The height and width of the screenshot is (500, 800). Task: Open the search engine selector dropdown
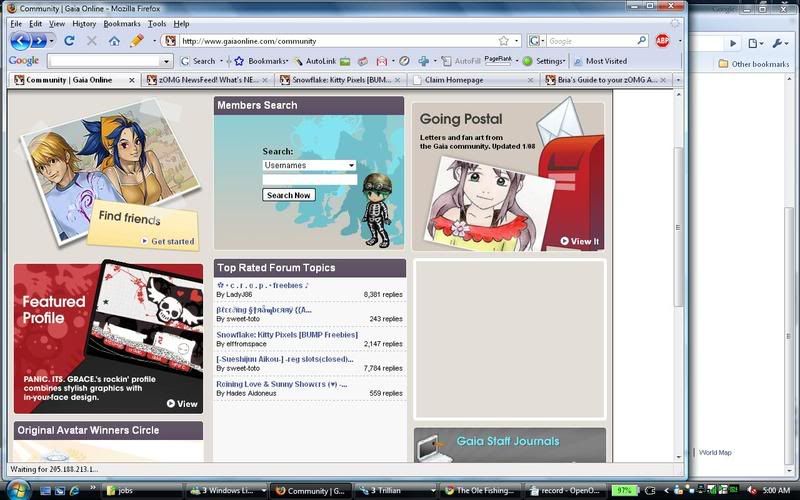point(536,41)
